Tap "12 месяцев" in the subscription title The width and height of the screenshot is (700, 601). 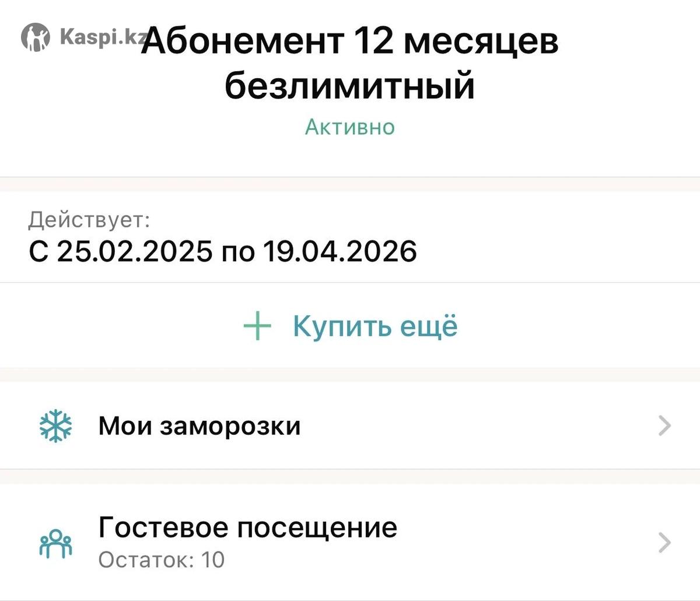tap(456, 42)
